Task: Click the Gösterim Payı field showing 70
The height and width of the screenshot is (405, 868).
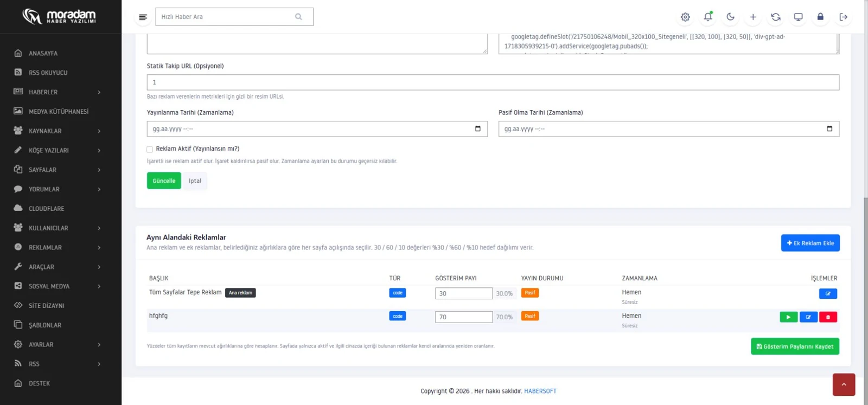Action: 464,317
